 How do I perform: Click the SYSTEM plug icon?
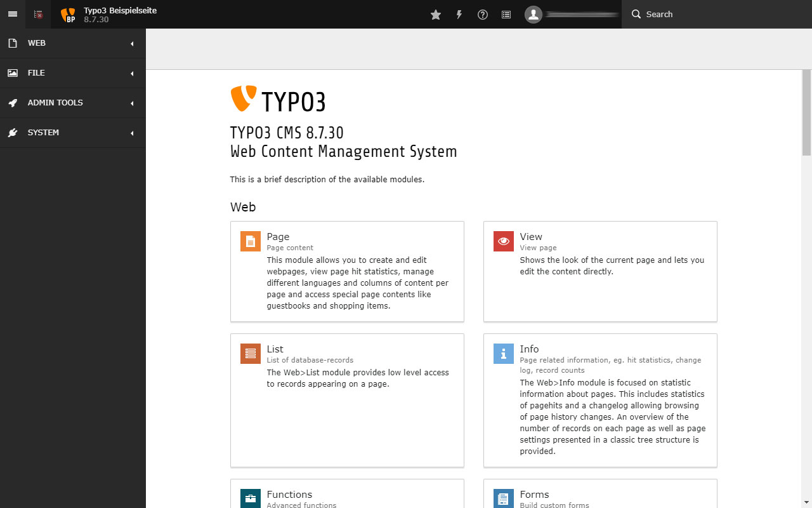pos(13,133)
